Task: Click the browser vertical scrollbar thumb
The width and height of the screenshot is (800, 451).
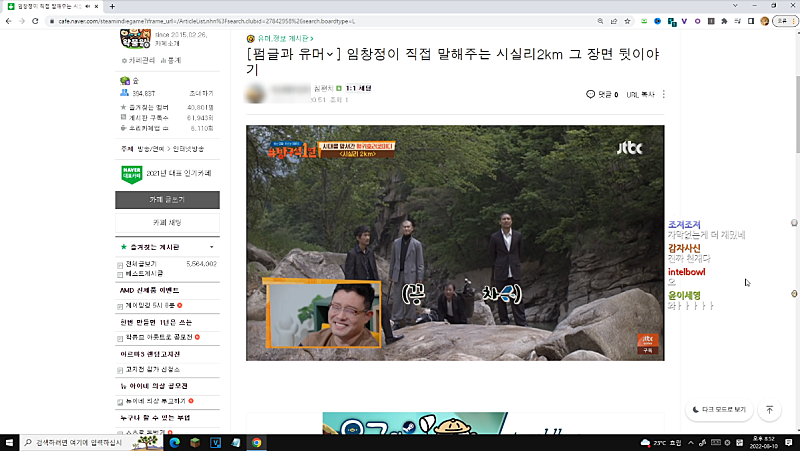Action: click(797, 113)
